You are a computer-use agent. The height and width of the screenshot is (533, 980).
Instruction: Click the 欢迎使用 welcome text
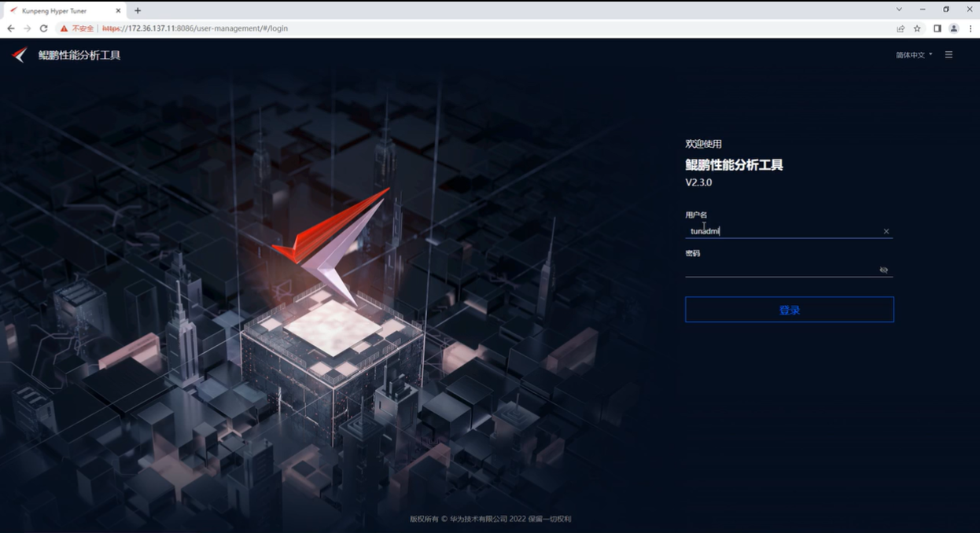point(703,144)
